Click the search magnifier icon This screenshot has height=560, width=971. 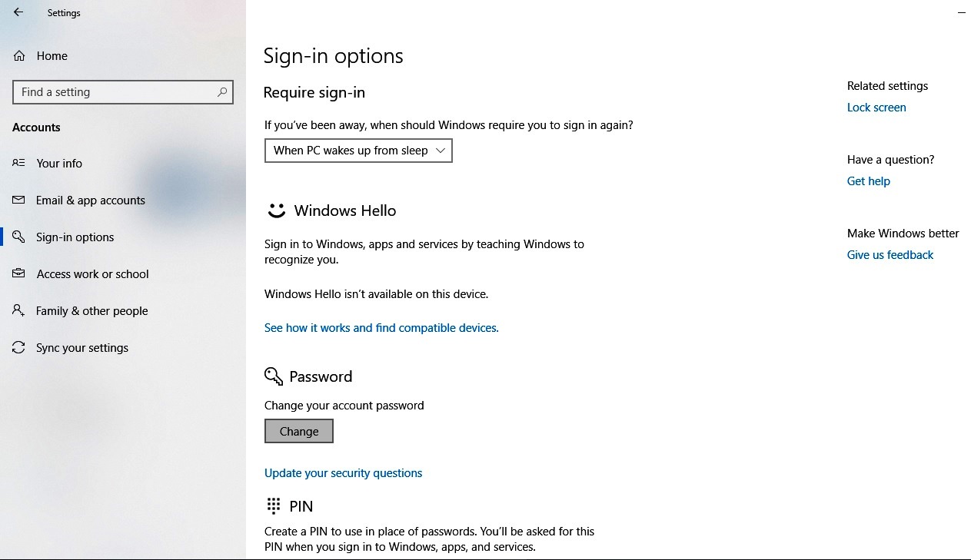(x=222, y=92)
